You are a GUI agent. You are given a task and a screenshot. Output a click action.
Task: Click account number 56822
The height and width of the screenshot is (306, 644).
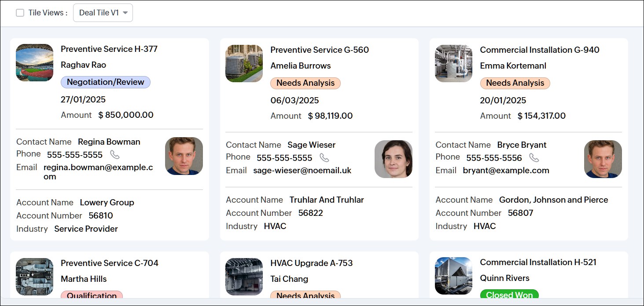[311, 213]
